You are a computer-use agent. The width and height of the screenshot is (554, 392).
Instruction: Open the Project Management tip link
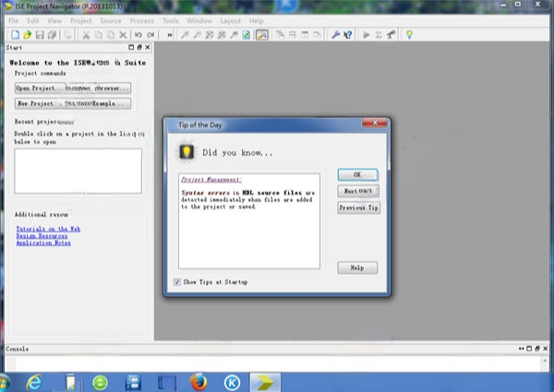click(211, 180)
